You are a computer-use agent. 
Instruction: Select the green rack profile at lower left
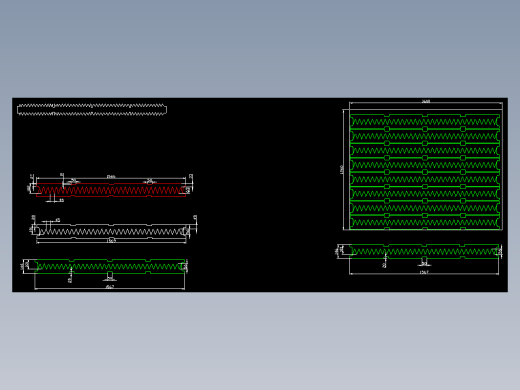click(x=110, y=266)
